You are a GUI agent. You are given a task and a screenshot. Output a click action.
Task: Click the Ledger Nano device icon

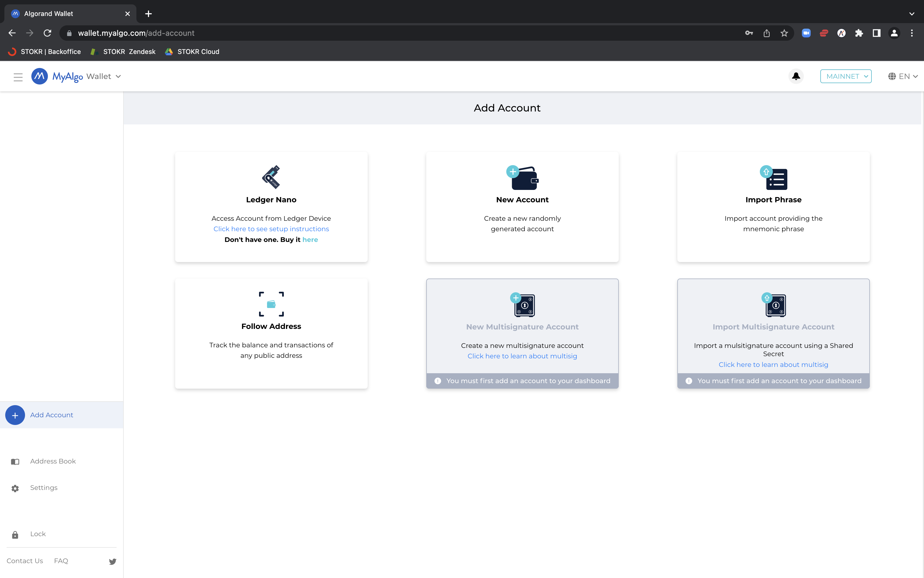(x=271, y=177)
